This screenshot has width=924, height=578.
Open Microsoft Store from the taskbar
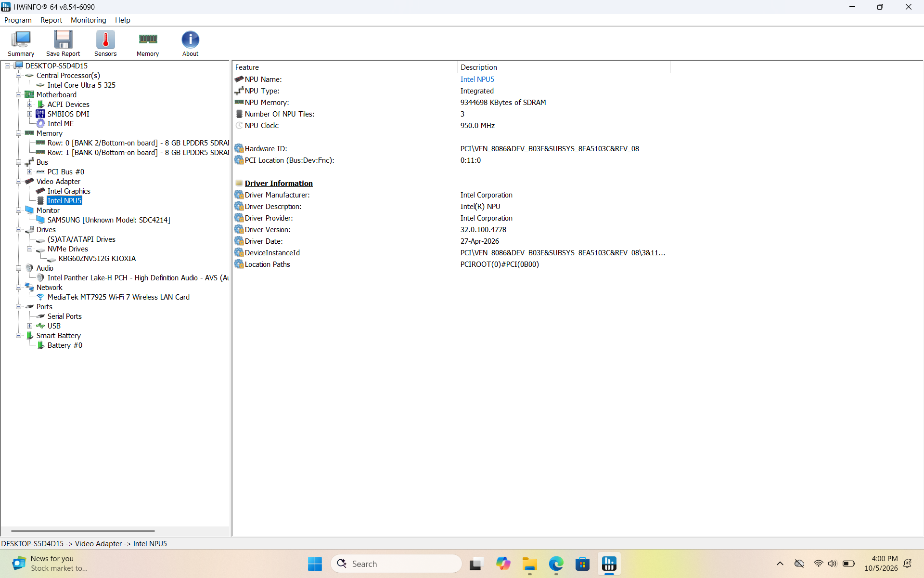coord(582,564)
